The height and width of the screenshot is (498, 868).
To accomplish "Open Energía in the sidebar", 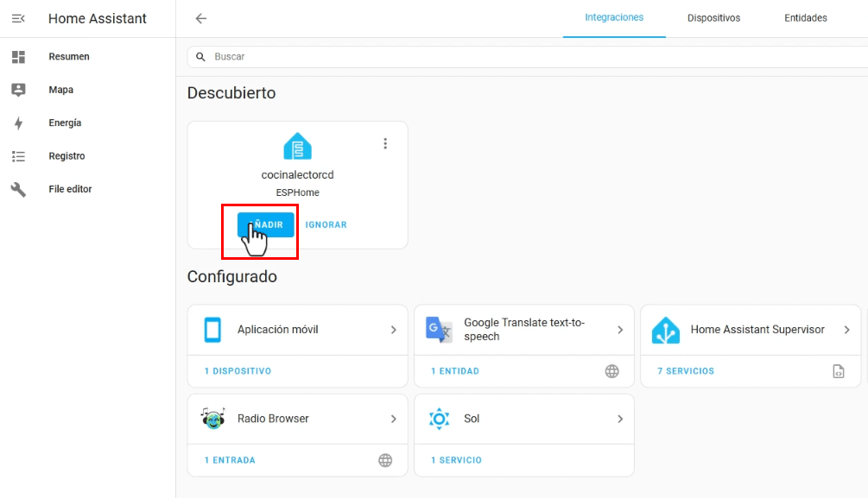I will coord(65,123).
